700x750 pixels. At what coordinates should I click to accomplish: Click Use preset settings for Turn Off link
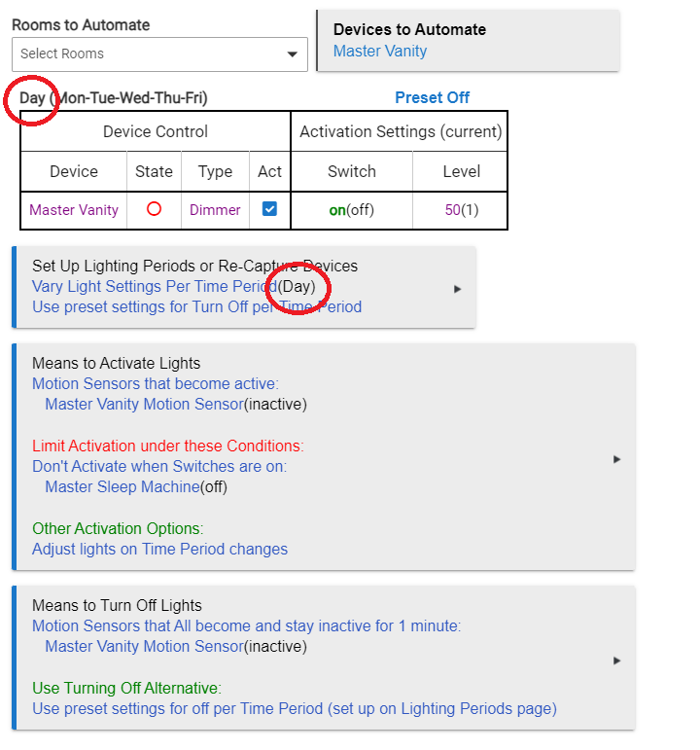pyautogui.click(x=196, y=307)
